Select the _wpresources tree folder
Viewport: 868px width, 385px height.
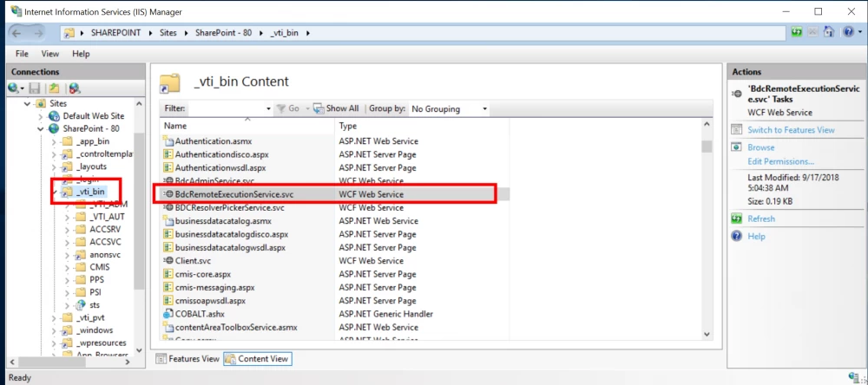102,343
